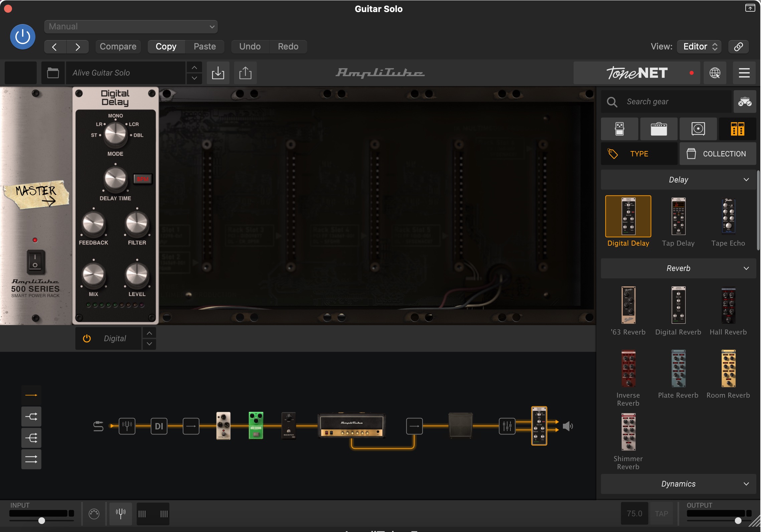Collapse the Delay section
This screenshot has width=761, height=532.
coord(678,180)
